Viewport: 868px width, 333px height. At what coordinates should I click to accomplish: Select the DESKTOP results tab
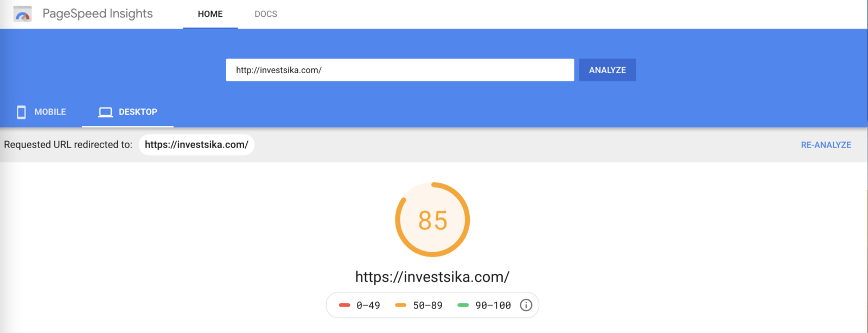coord(127,112)
